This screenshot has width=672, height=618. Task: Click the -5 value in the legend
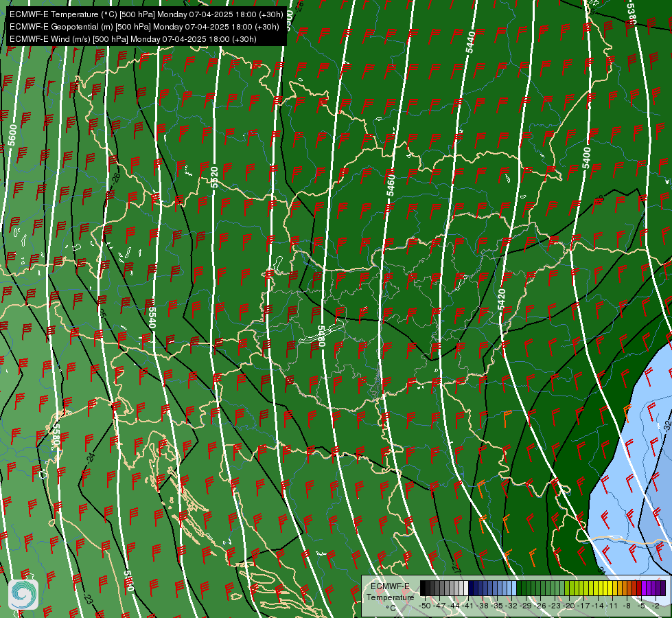[x=641, y=606]
